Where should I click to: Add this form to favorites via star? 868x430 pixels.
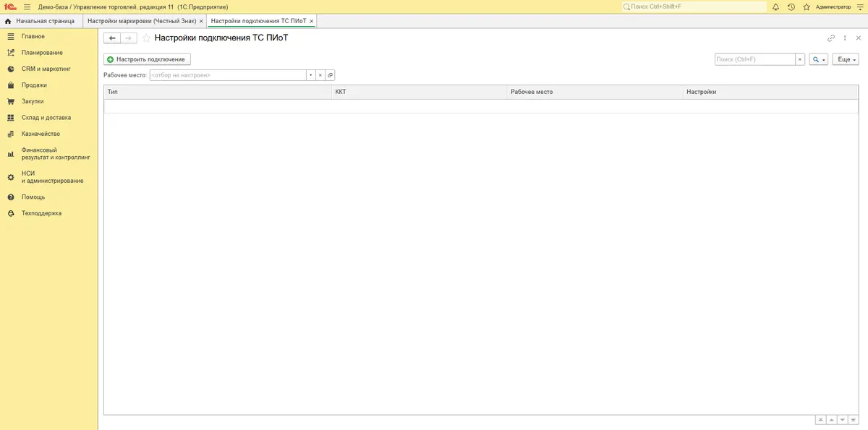(146, 38)
